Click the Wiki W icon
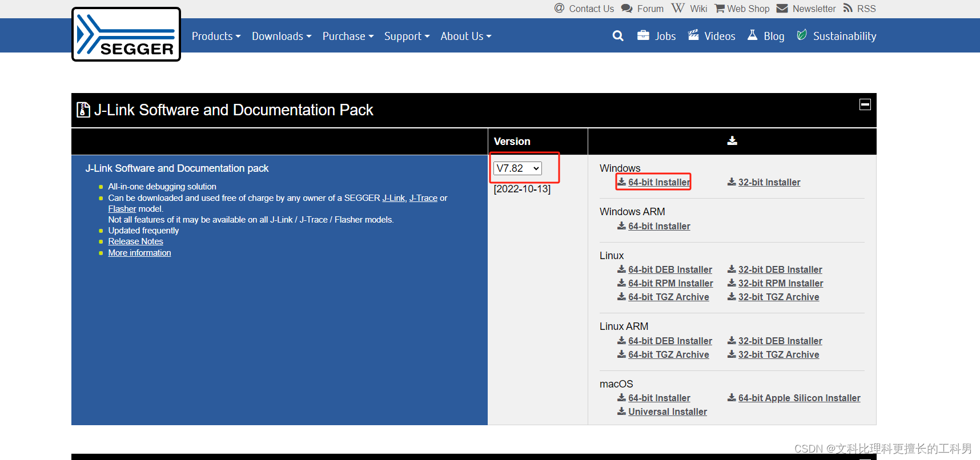 678,8
